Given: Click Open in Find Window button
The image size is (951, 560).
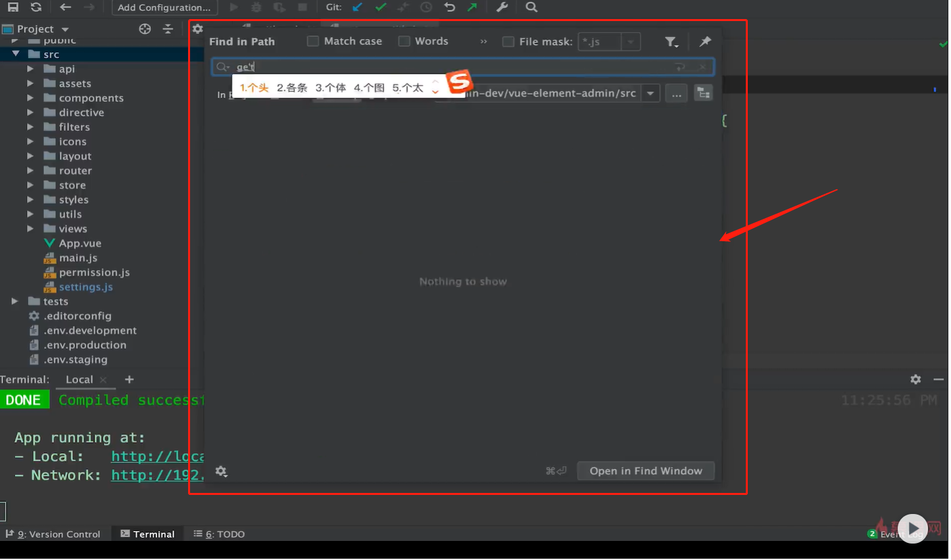Looking at the screenshot, I should coord(646,471).
